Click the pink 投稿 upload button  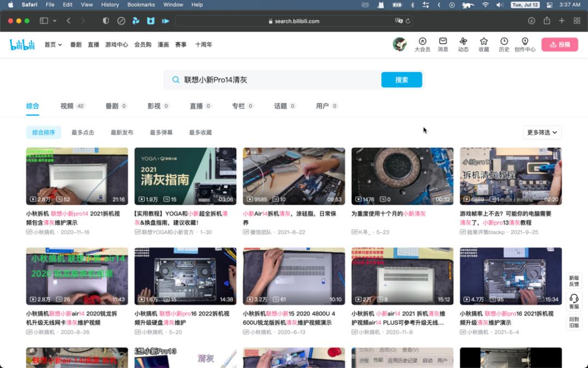559,45
